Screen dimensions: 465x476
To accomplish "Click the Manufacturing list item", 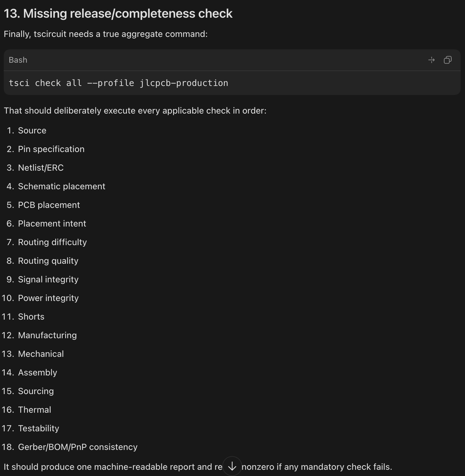I will [x=47, y=335].
